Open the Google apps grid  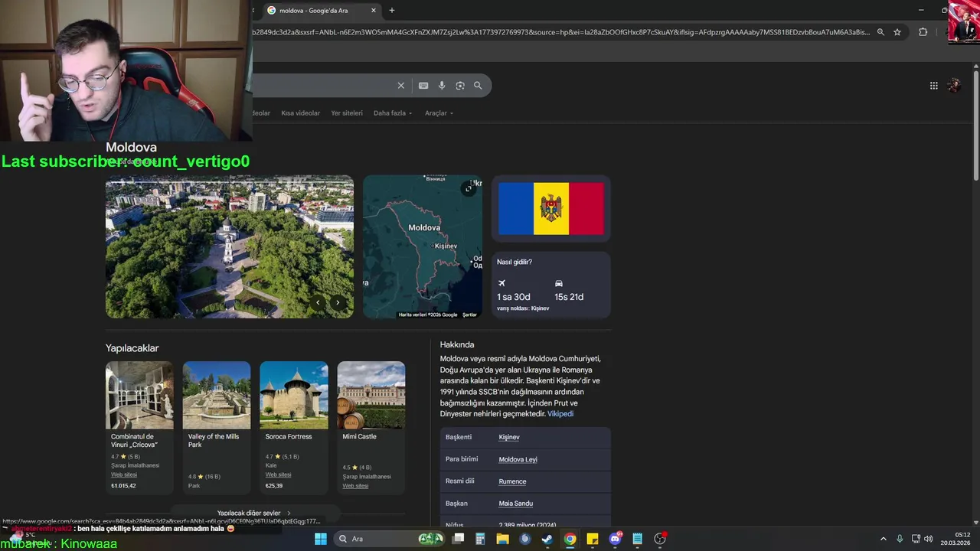point(934,86)
